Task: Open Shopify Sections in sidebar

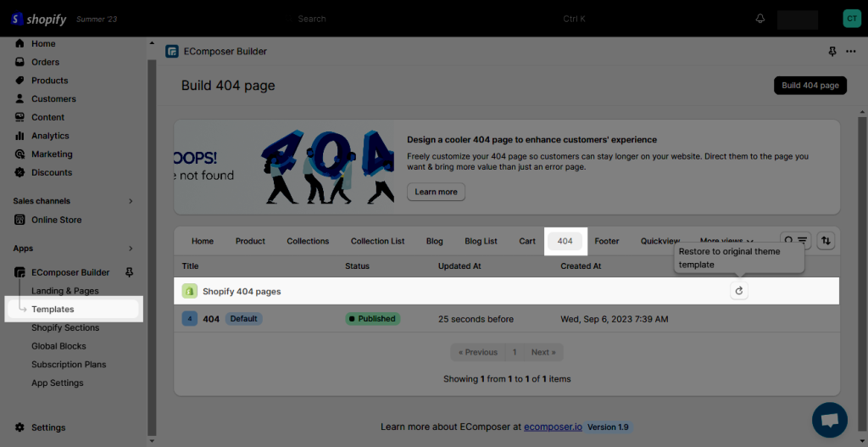Action: coord(65,327)
